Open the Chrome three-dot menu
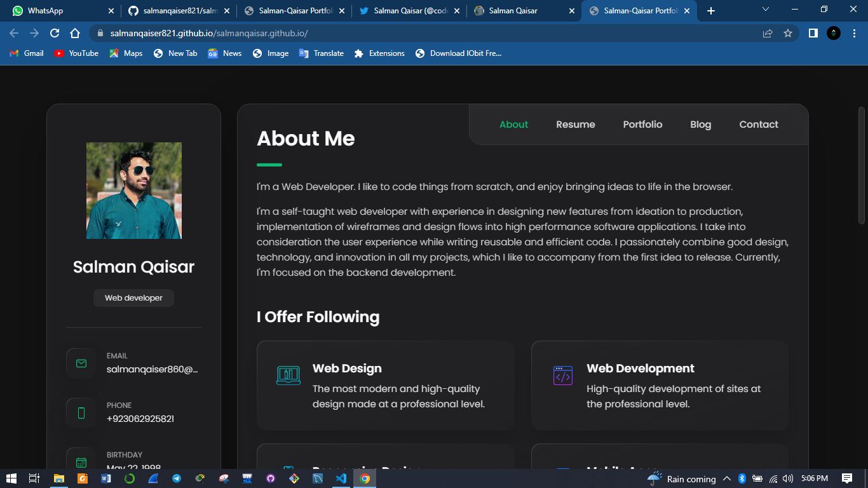Screen dimensions: 868x488 click(x=854, y=33)
